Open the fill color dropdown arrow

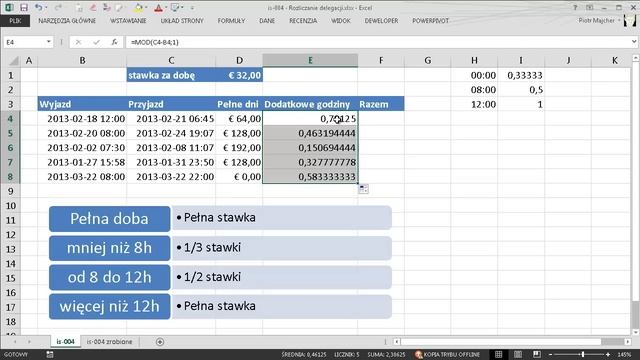(146, 8)
